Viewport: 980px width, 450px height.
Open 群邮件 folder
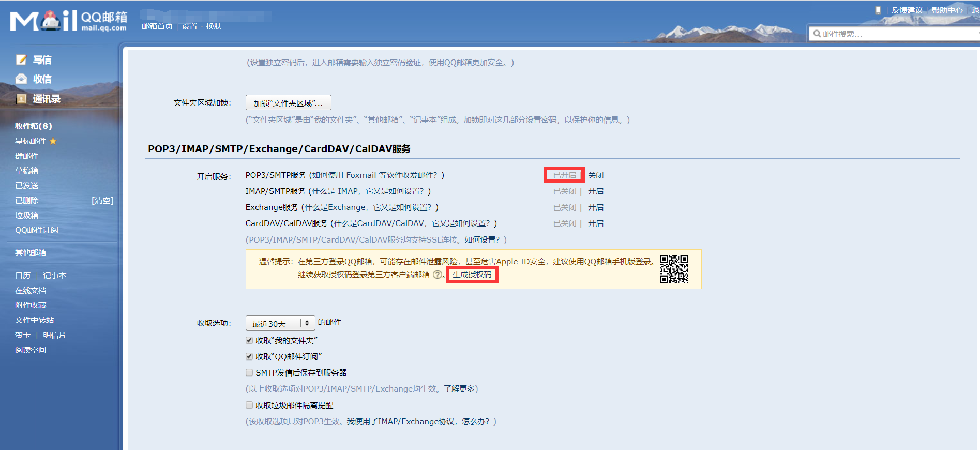pos(26,156)
